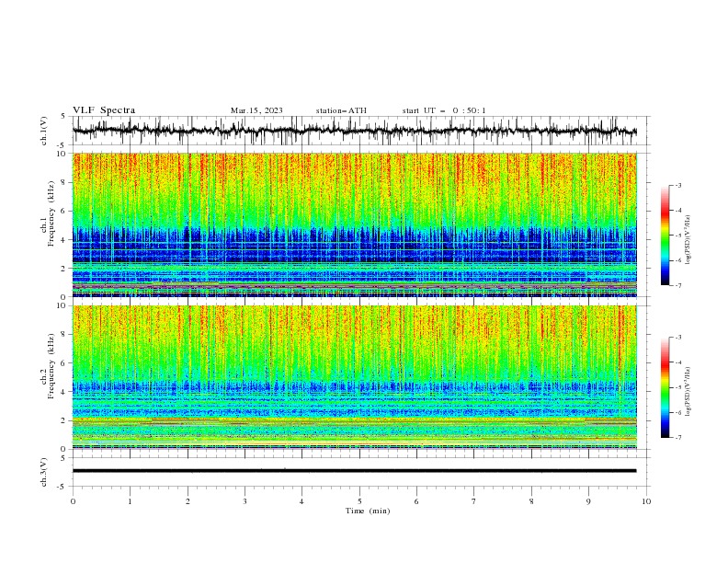Click ch.2 colorbar value '-7'
Screen dimensions: 728x563
(677, 438)
